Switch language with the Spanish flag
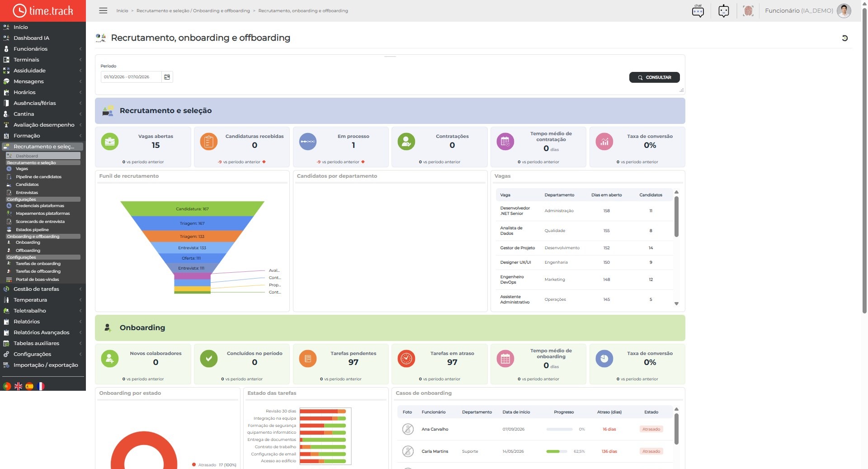 coord(29,386)
